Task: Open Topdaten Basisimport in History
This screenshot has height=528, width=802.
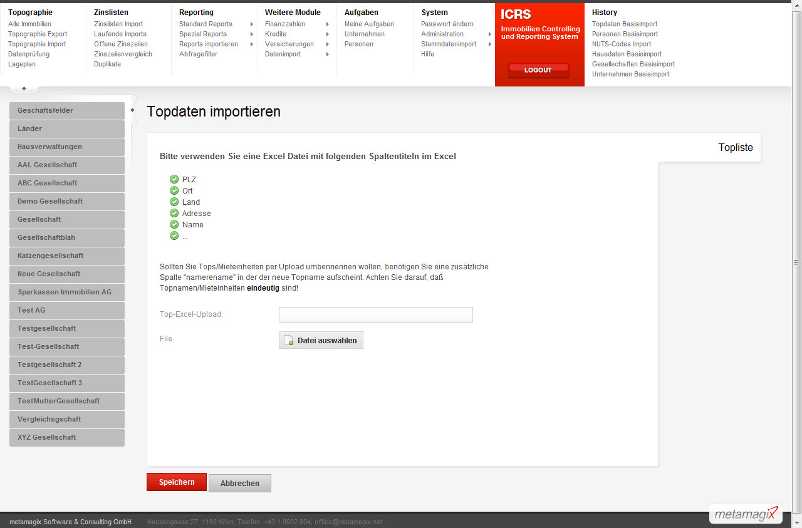Action: 625,24
